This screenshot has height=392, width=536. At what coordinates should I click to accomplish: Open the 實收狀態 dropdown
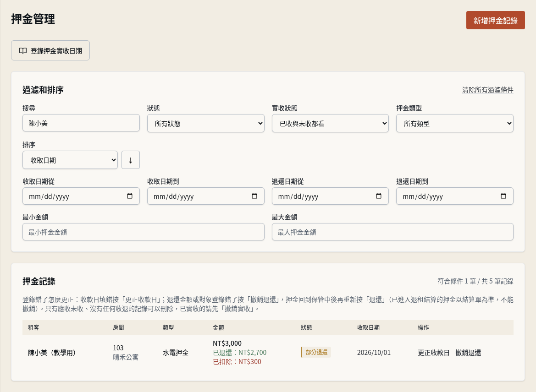click(330, 123)
